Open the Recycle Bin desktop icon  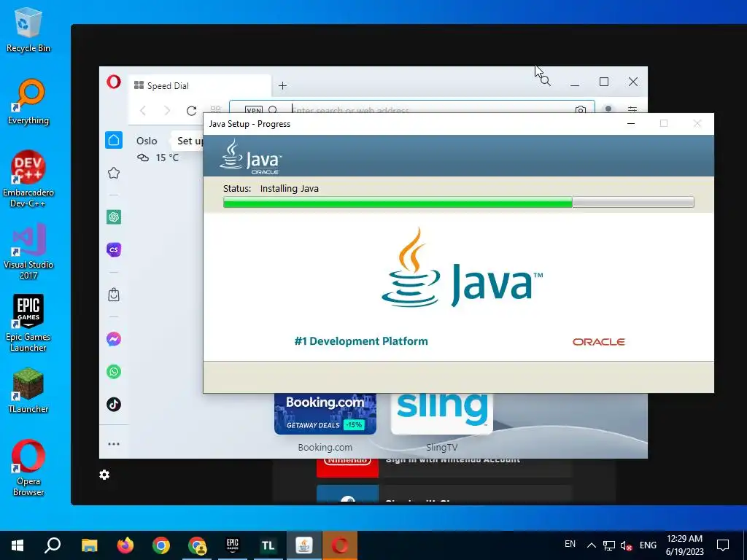click(x=28, y=31)
